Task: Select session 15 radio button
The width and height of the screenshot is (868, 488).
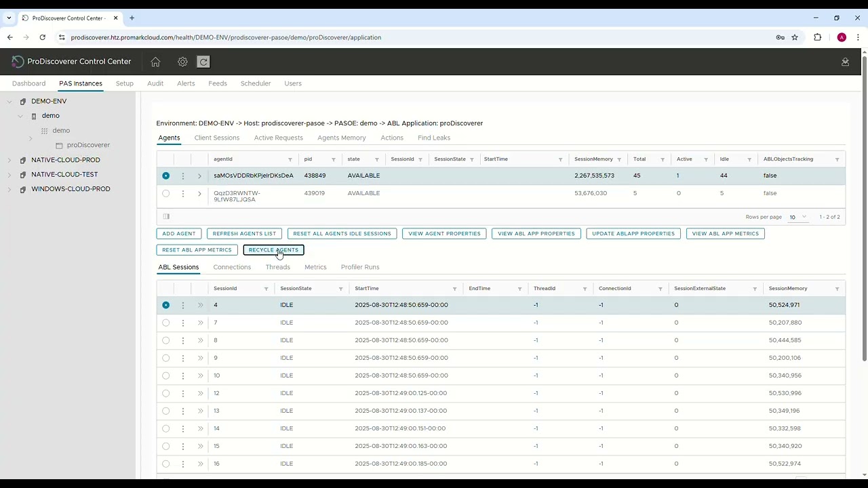Action: (x=165, y=446)
